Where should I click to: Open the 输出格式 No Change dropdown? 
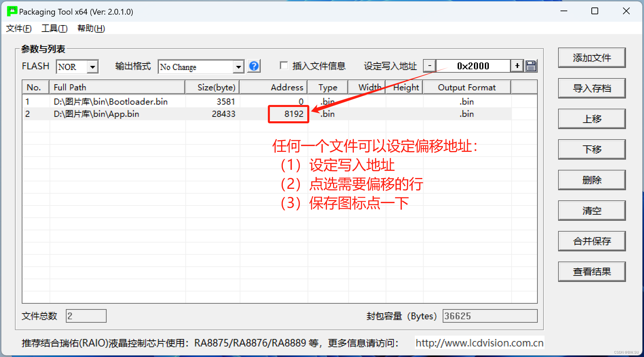[238, 67]
